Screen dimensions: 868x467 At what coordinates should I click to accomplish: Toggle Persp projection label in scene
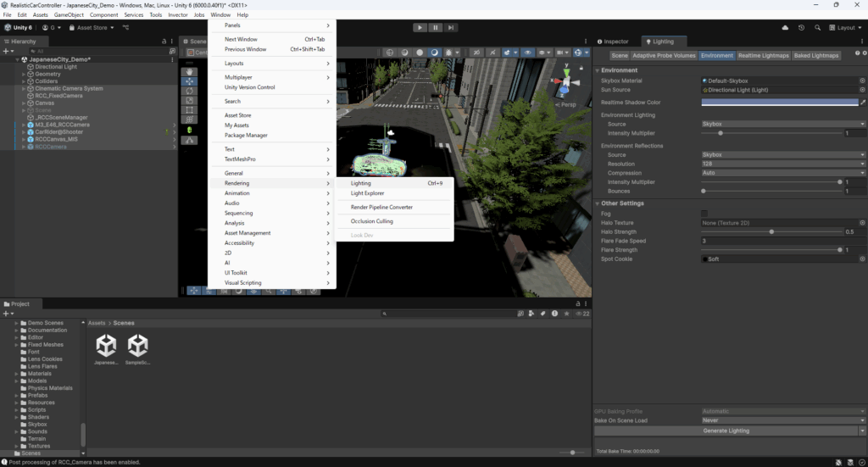[x=566, y=104]
